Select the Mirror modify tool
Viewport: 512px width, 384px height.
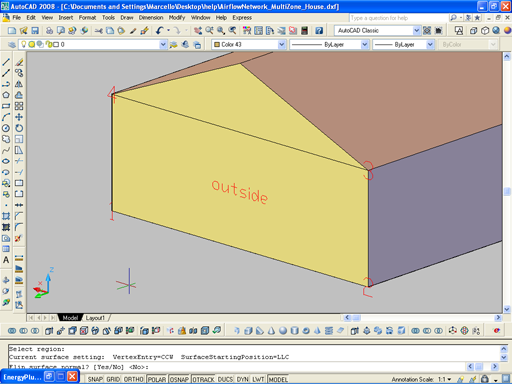pyautogui.click(x=19, y=84)
